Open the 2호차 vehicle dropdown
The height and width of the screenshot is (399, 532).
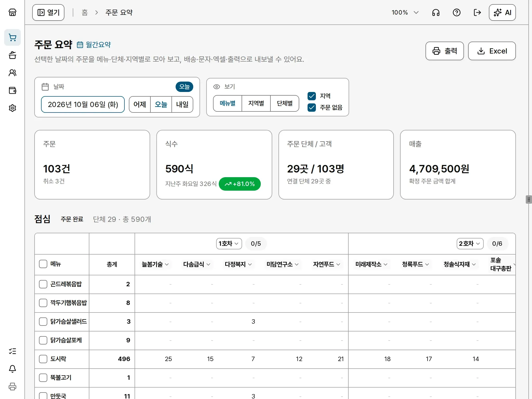point(470,244)
